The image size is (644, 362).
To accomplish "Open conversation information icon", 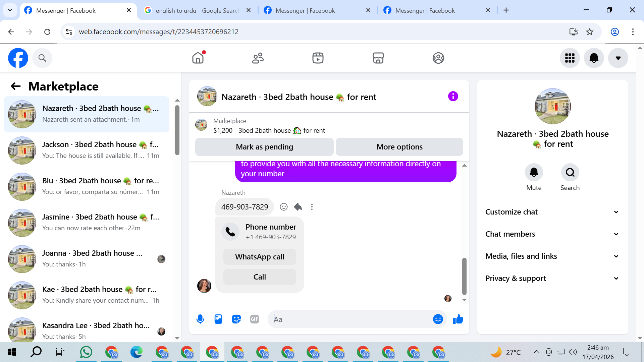I will click(453, 97).
